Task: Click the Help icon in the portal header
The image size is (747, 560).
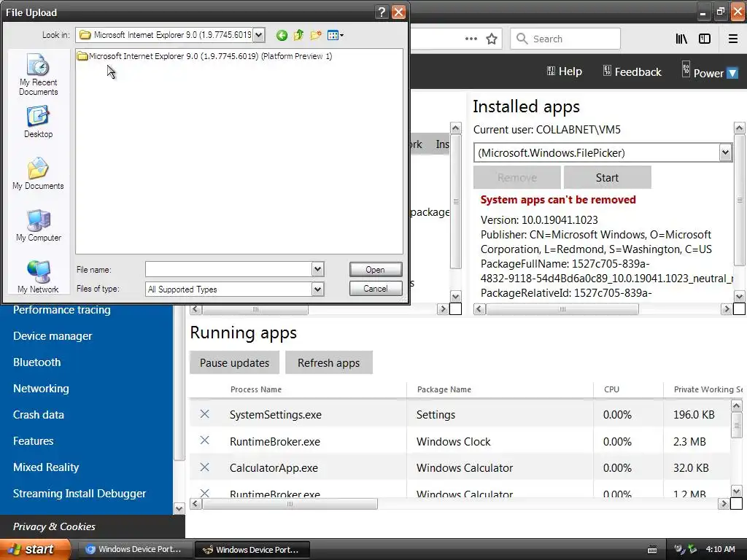Action: 551,71
